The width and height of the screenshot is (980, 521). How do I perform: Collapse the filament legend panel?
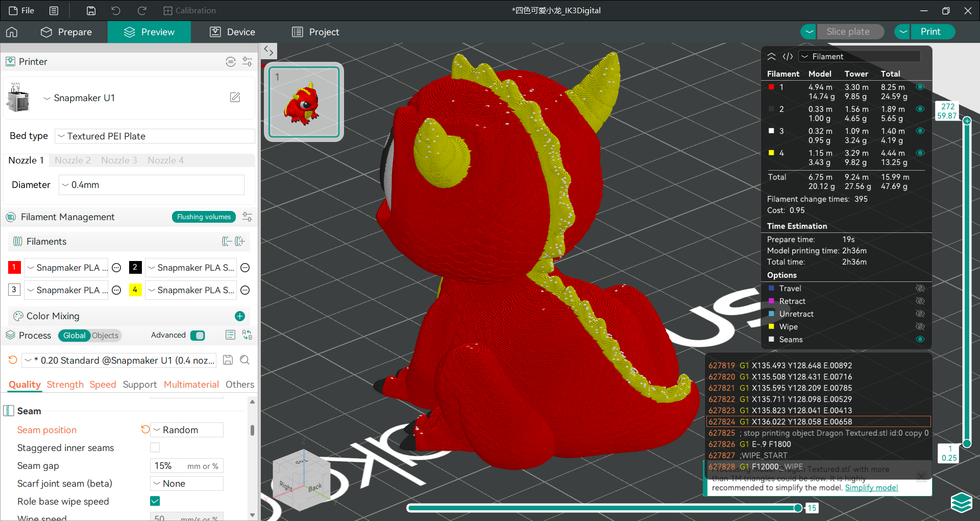[772, 57]
